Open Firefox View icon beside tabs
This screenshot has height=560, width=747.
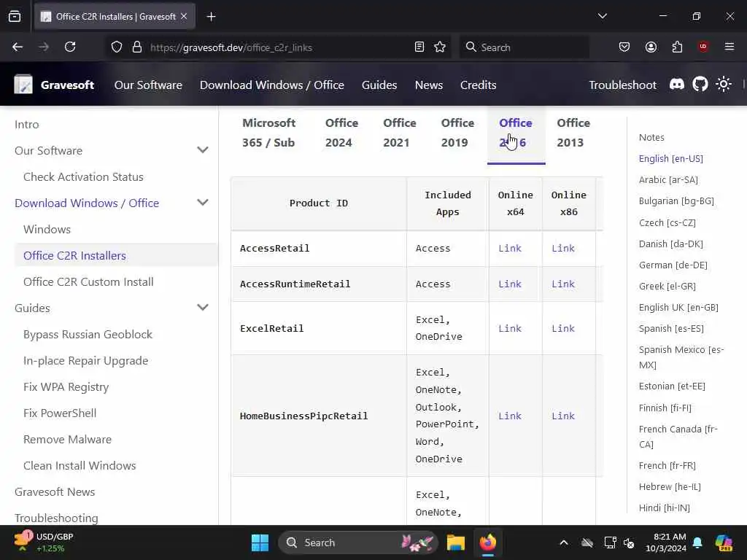[15, 17]
